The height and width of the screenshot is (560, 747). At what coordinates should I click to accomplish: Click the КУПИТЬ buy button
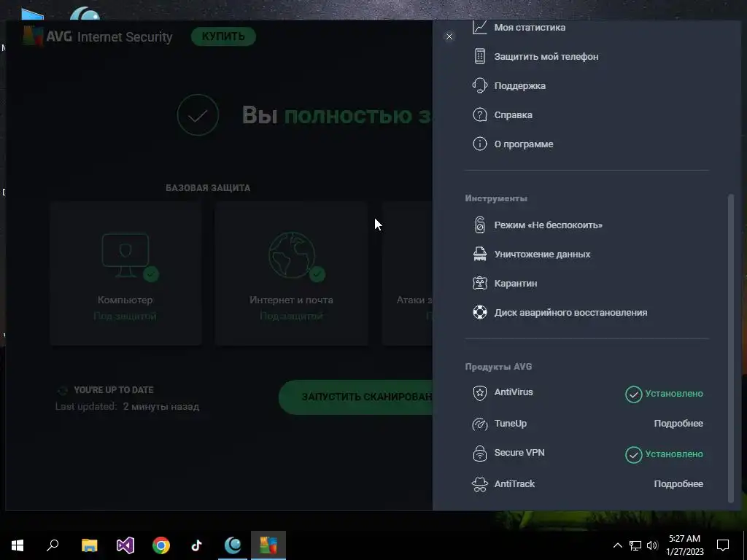tap(223, 36)
